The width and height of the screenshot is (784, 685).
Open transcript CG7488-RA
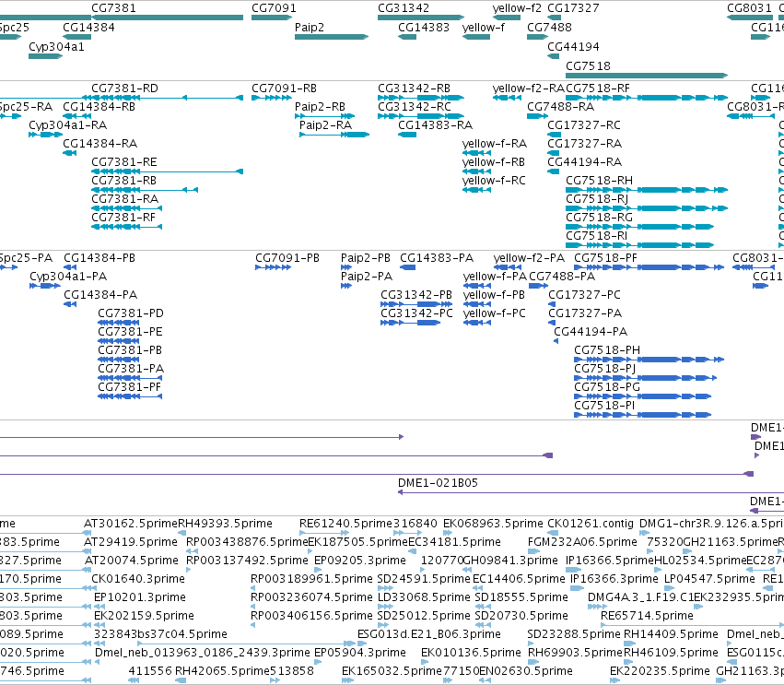click(x=560, y=107)
